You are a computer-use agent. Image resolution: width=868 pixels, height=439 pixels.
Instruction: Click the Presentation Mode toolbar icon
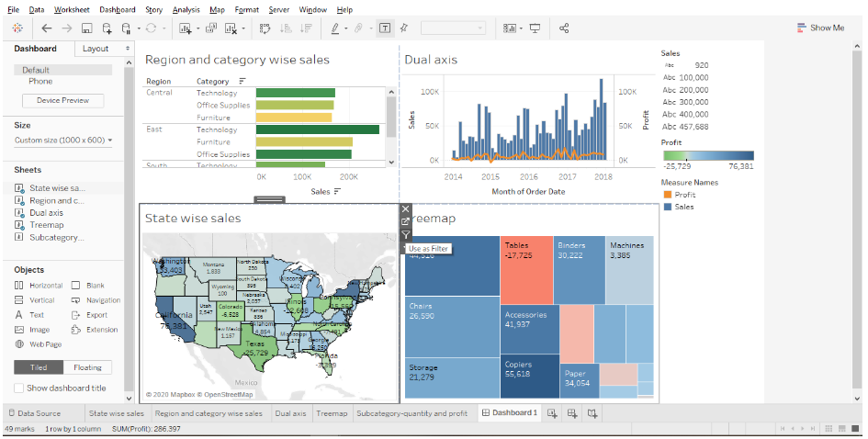coord(535,28)
